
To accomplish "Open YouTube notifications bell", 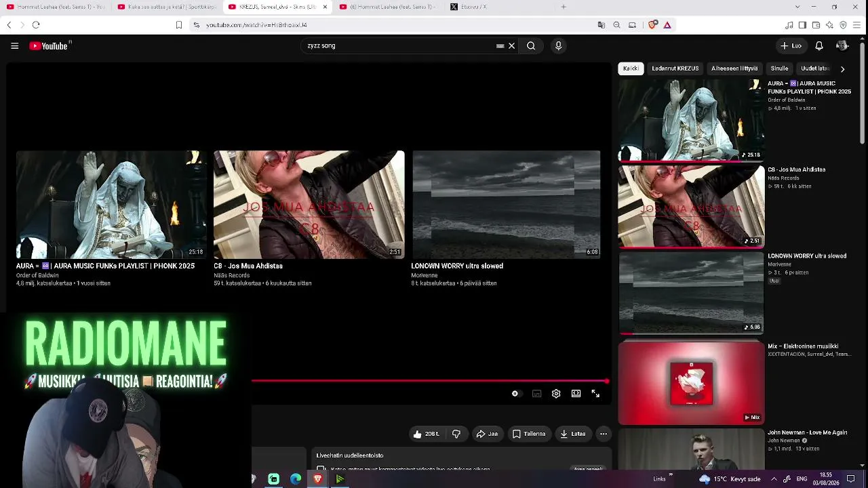I will coord(819,46).
